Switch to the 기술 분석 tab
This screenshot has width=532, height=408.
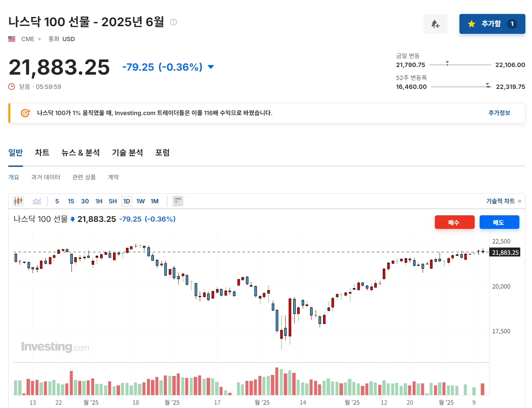point(128,152)
